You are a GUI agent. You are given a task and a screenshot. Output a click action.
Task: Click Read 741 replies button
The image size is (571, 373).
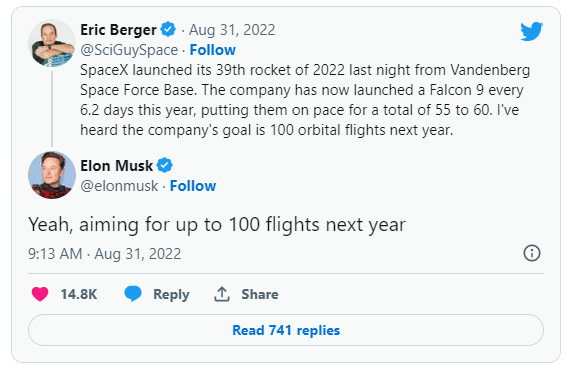tap(286, 330)
